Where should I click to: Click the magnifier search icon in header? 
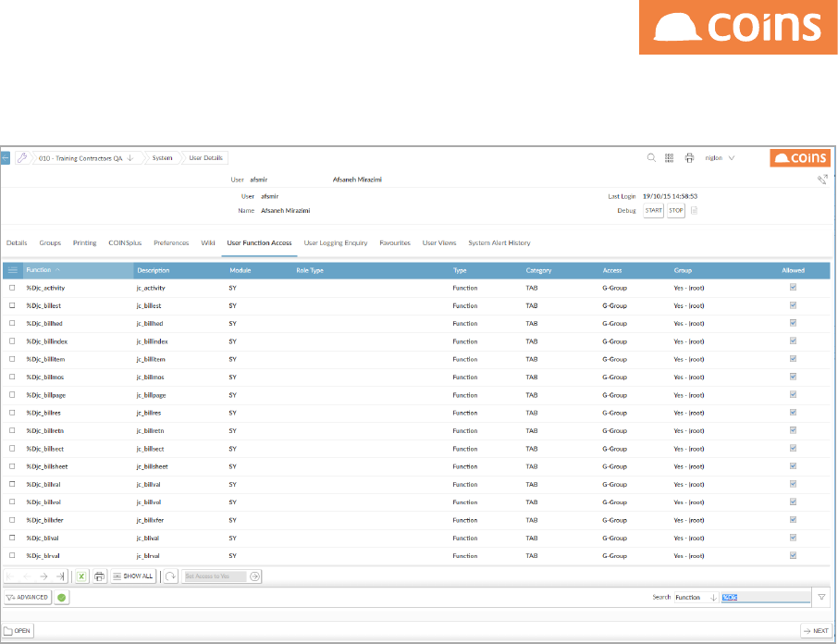[x=651, y=157]
